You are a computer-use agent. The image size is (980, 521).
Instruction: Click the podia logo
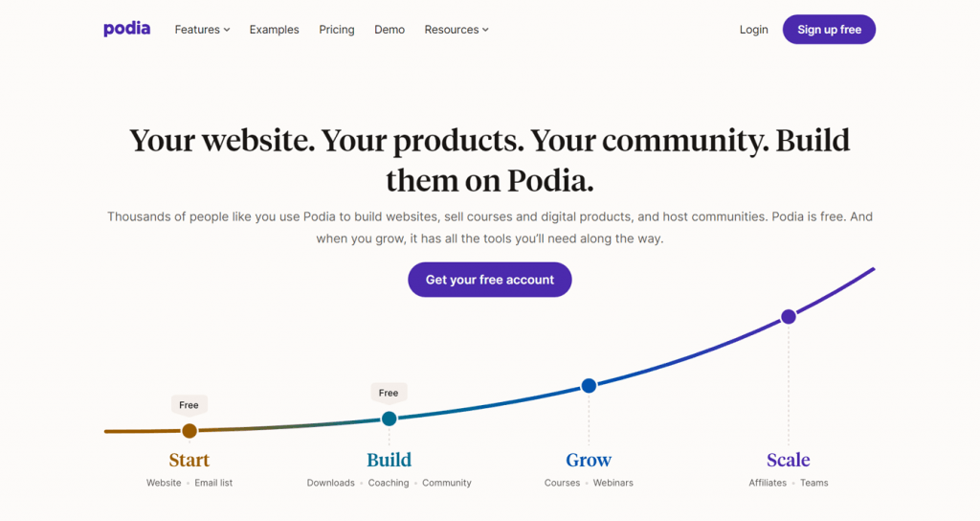[127, 30]
